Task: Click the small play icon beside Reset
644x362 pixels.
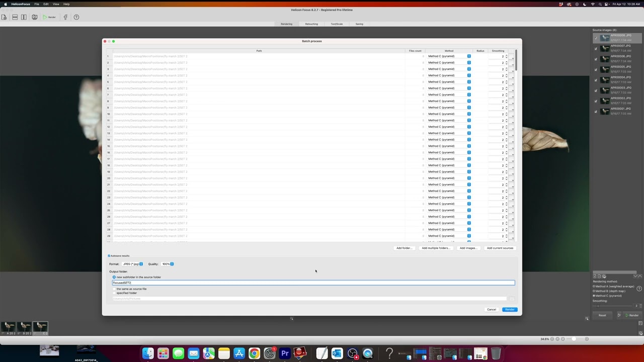Action: pyautogui.click(x=619, y=315)
